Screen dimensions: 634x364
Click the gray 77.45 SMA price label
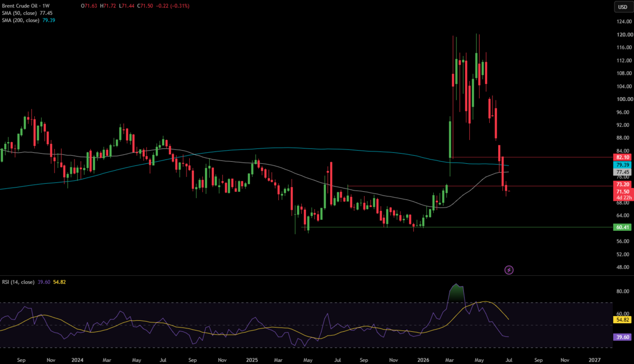pos(621,172)
